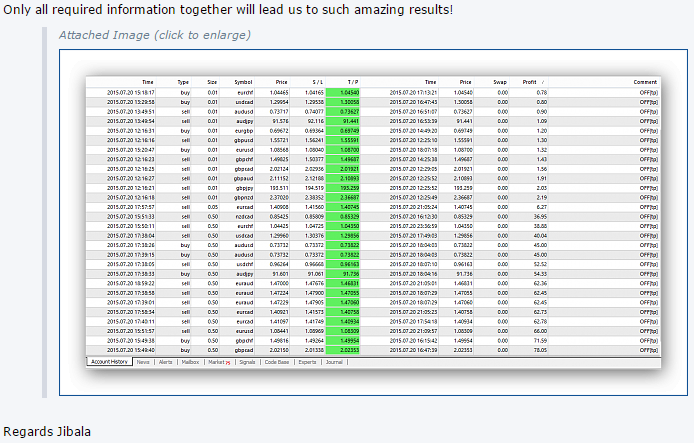The width and height of the screenshot is (694, 443).
Task: Click the open time 2015.07.20 17:57:57
Action: (x=131, y=207)
